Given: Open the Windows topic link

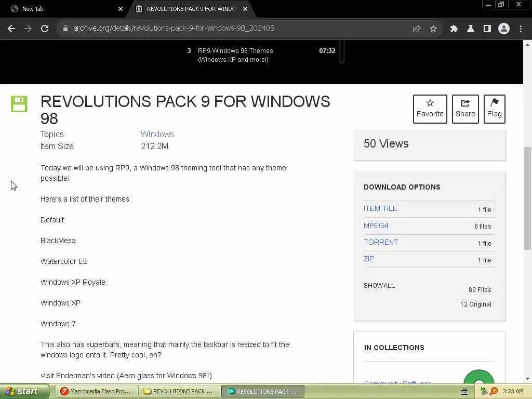Looking at the screenshot, I should pyautogui.click(x=157, y=134).
